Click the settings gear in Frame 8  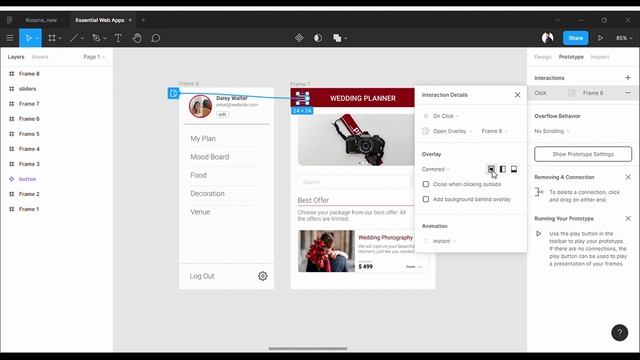262,276
